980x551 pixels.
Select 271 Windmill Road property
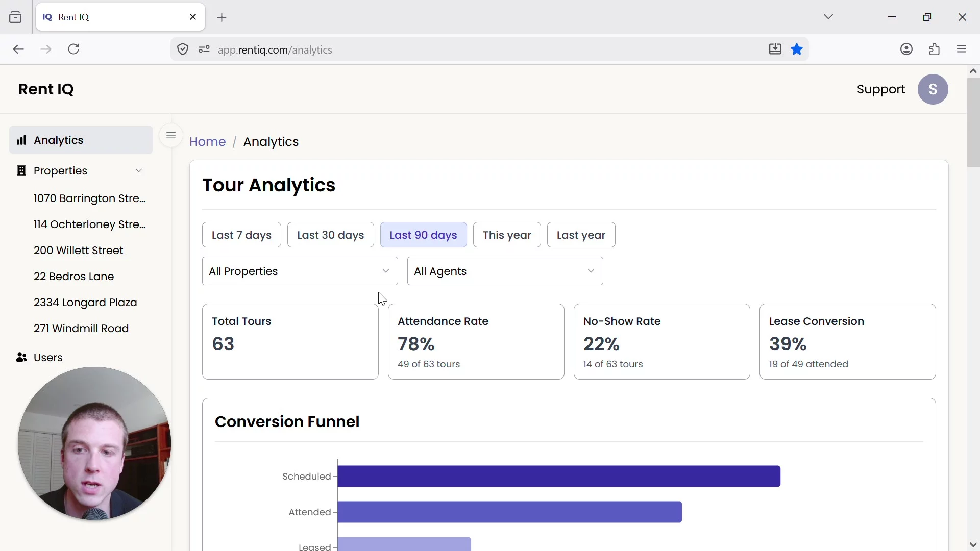81,329
